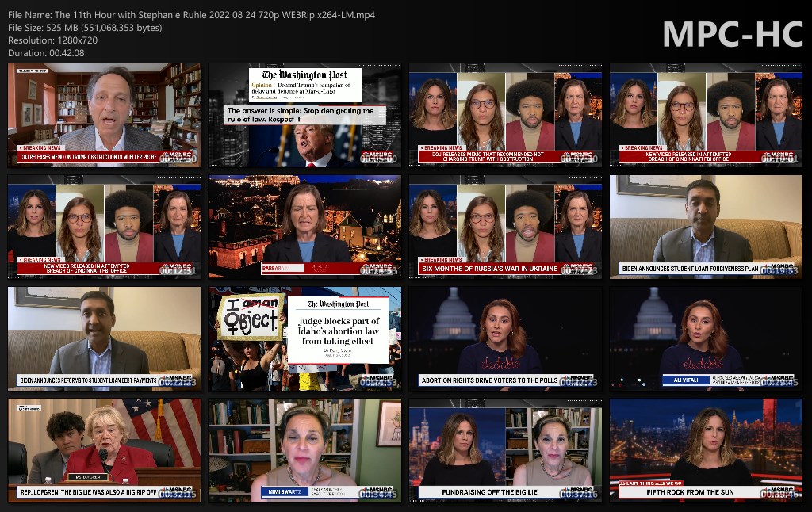Open the thumbnail with the Mimi Swartz name banner
812x512 pixels.
(304, 450)
